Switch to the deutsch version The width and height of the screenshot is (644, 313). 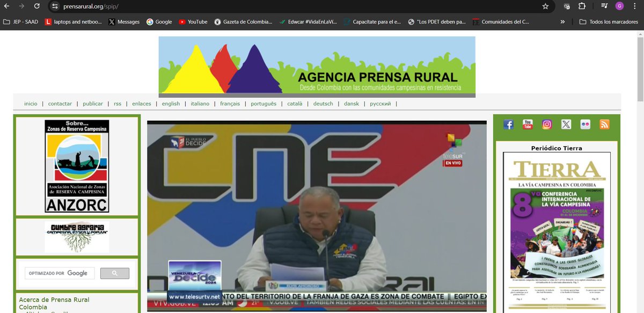(323, 104)
